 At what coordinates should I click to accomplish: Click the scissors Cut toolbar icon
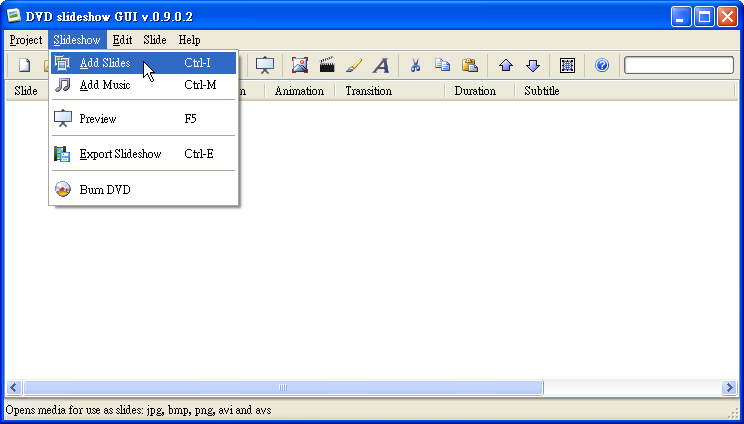tap(416, 65)
